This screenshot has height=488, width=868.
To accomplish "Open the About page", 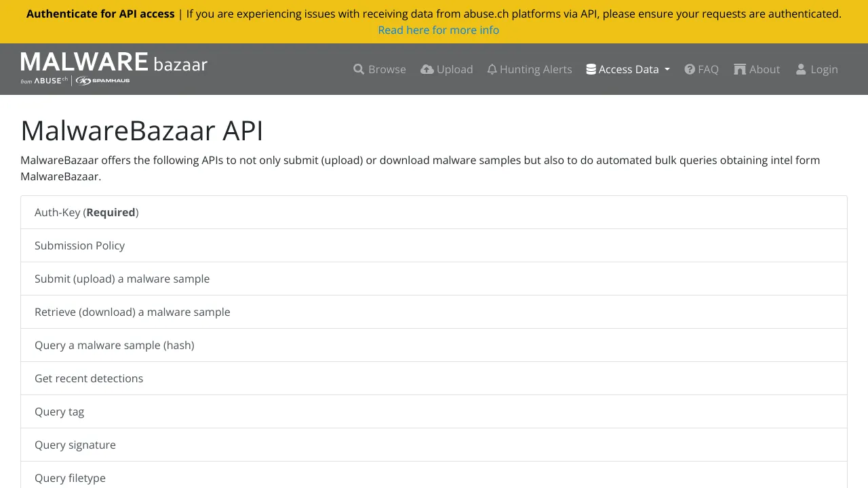I will pyautogui.click(x=757, y=69).
